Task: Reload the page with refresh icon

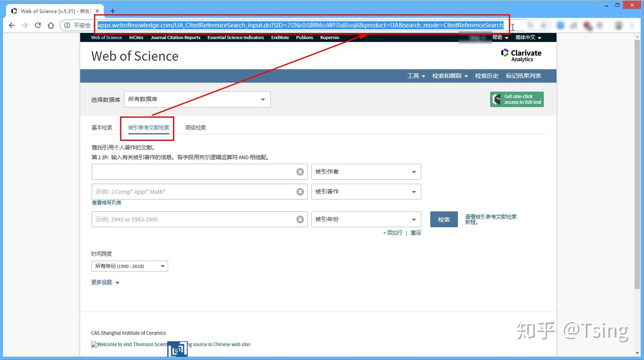Action: [x=38, y=25]
